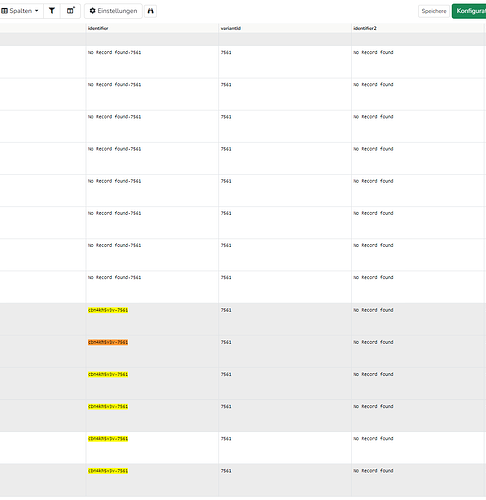Open the filter funnel icon
486x500 pixels.
tap(52, 11)
